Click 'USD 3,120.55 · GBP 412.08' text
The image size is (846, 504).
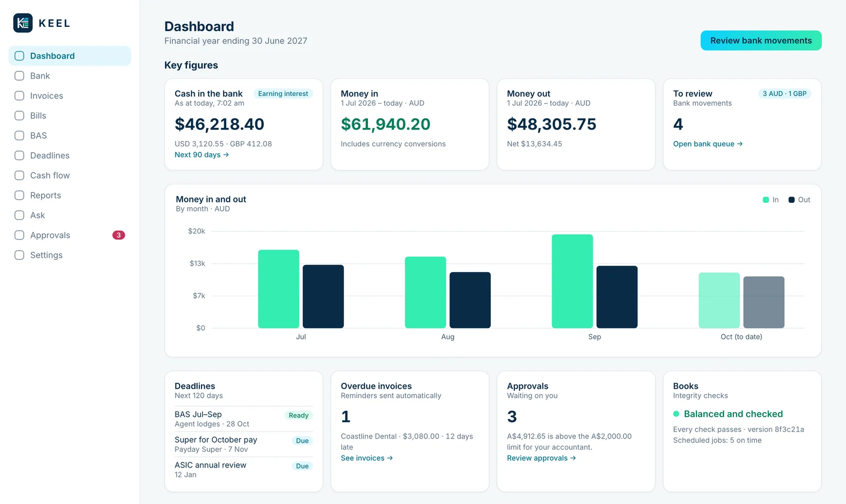(x=223, y=144)
